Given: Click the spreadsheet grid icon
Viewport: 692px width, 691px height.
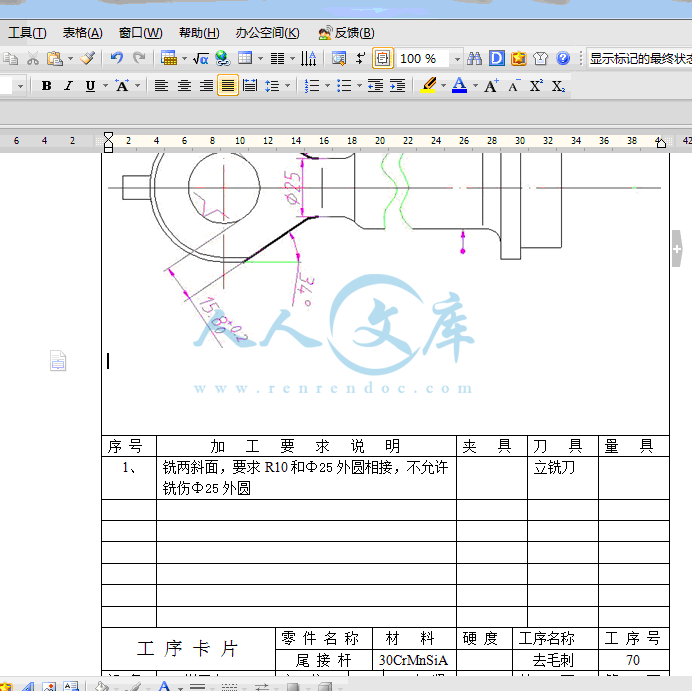Looking at the screenshot, I should (x=244, y=58).
